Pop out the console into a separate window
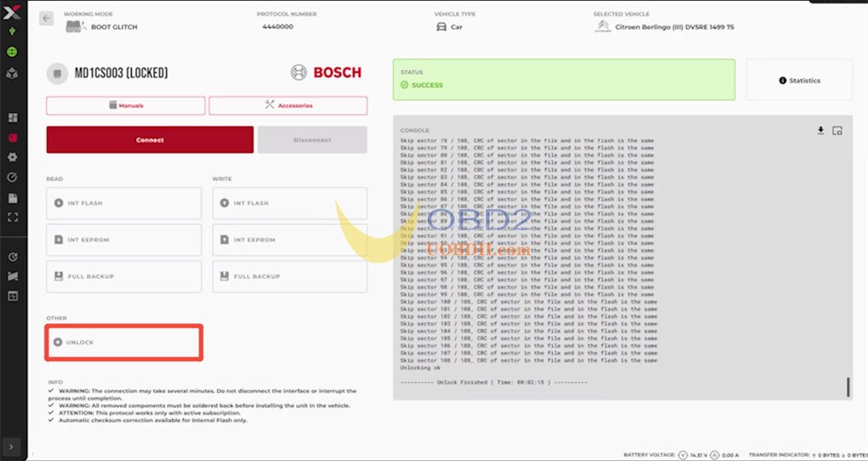 click(x=837, y=130)
